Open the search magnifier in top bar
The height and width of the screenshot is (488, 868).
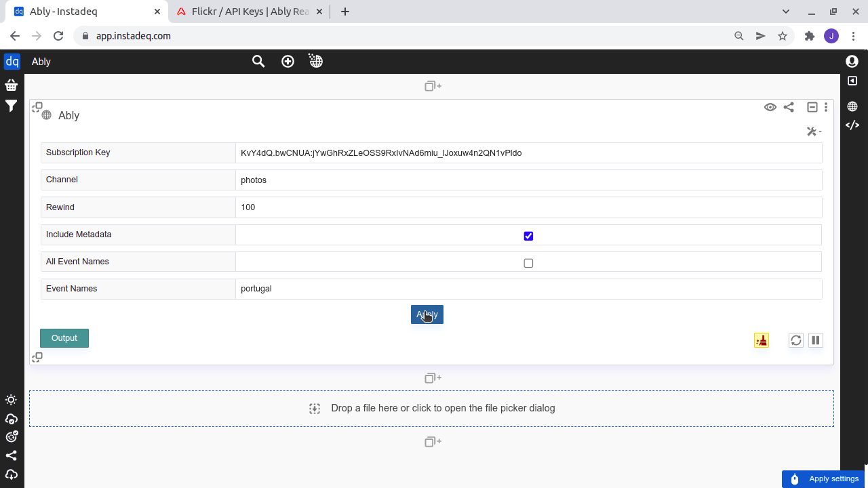[258, 62]
